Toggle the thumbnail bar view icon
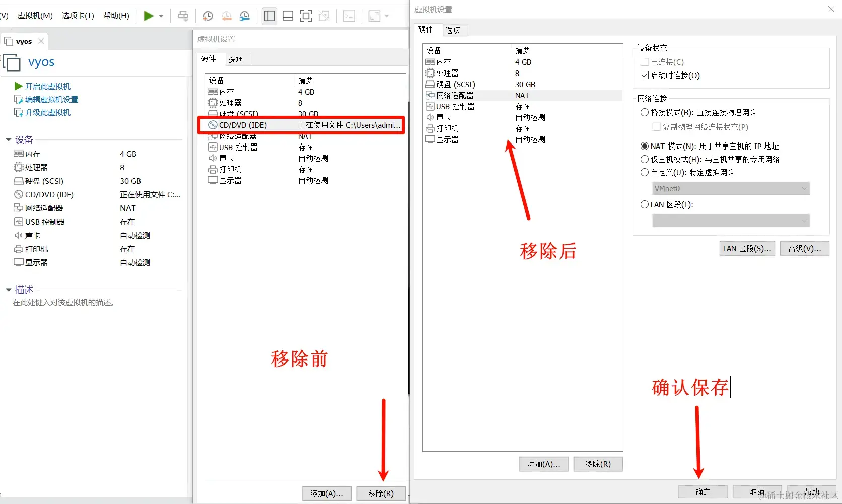This screenshot has height=504, width=842. click(288, 16)
